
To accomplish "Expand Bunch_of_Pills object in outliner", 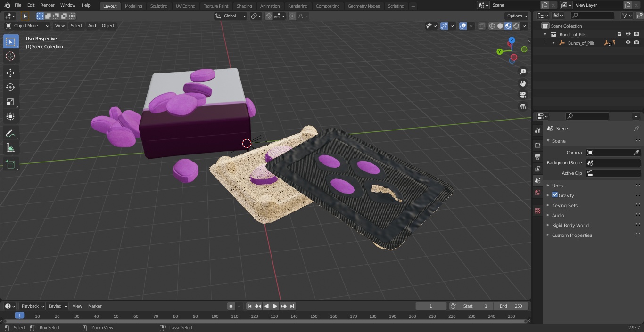I will tap(553, 43).
